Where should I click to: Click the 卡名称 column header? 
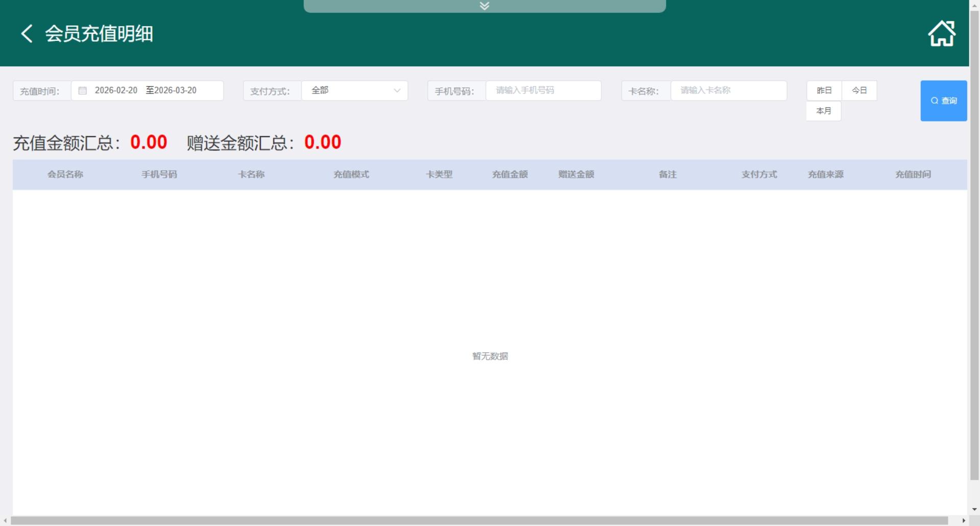251,175
